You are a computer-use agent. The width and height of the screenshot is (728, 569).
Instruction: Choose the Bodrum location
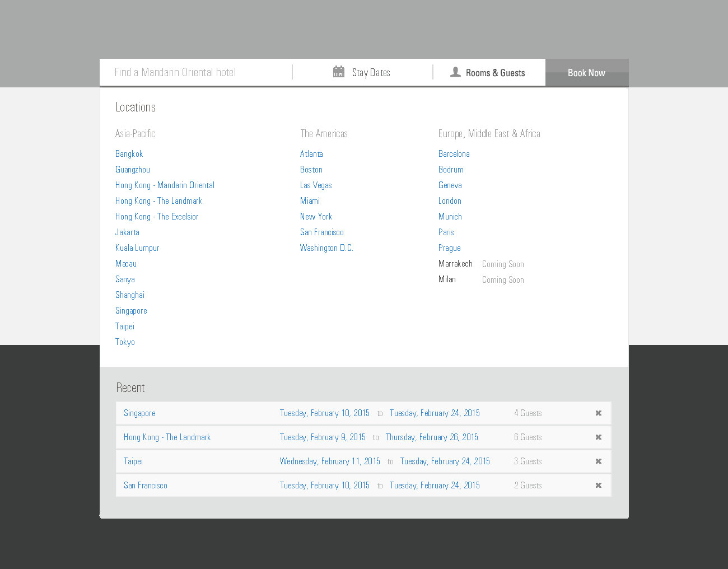(451, 170)
